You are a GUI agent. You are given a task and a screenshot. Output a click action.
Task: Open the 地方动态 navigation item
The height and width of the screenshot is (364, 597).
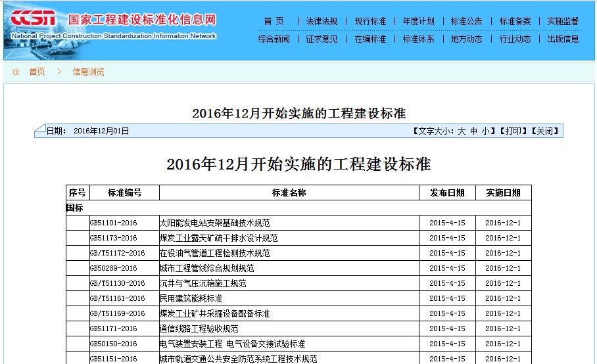point(466,39)
